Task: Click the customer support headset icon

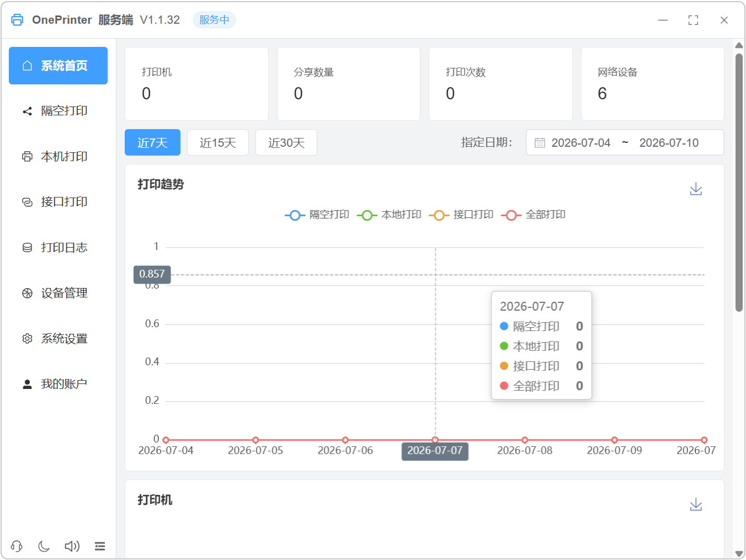Action: pyautogui.click(x=17, y=546)
